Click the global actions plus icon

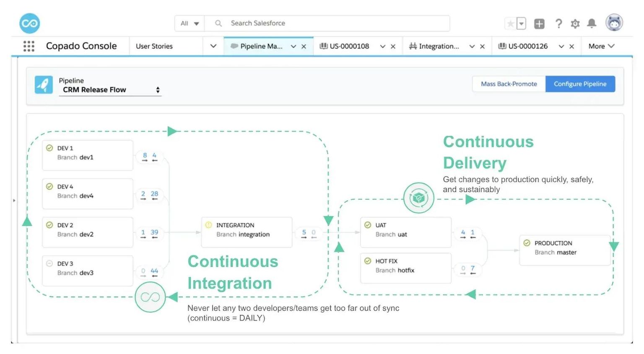pos(539,23)
